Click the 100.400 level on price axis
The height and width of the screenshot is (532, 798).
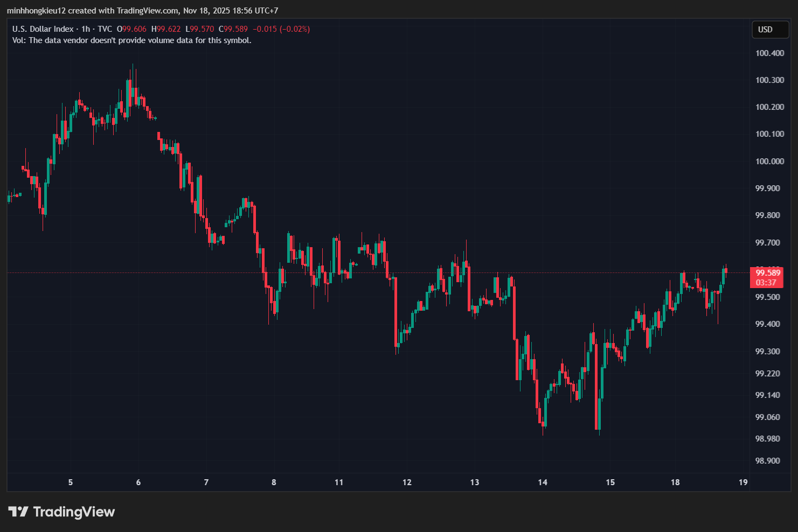point(769,53)
